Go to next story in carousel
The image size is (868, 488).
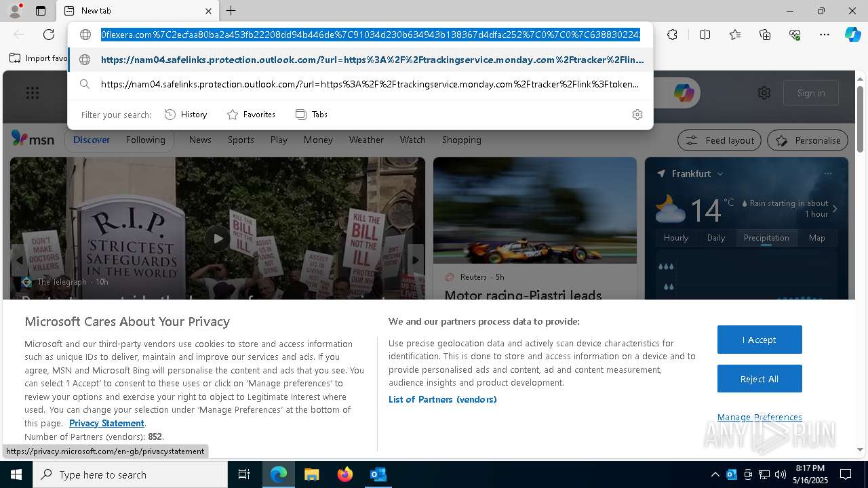(x=416, y=260)
